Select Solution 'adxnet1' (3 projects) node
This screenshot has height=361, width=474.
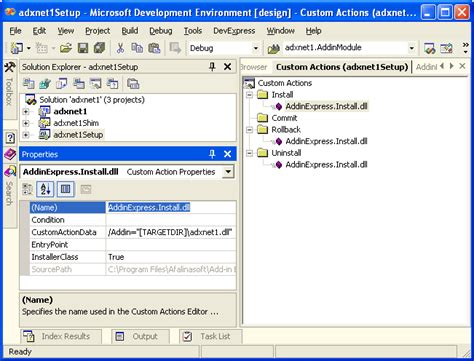click(92, 100)
